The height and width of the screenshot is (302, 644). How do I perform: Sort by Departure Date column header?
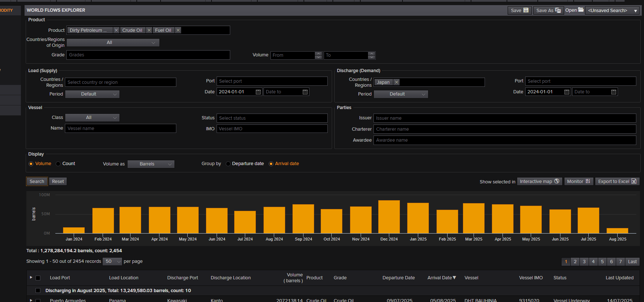coord(398,278)
